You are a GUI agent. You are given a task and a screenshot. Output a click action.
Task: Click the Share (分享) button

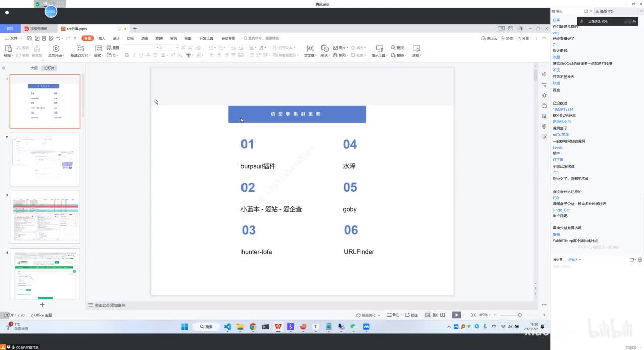point(523,38)
